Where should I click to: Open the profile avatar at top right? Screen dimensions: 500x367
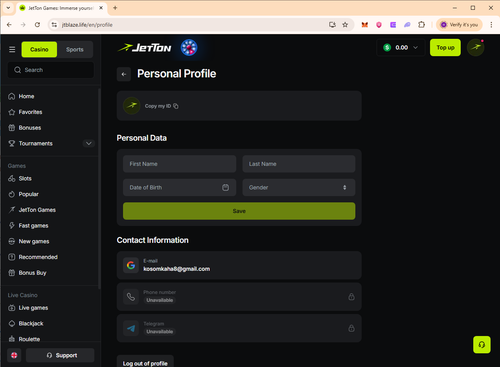(475, 48)
